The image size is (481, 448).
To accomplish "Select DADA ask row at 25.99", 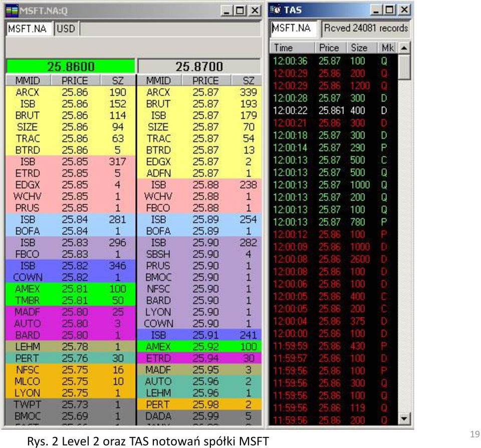I will (199, 416).
